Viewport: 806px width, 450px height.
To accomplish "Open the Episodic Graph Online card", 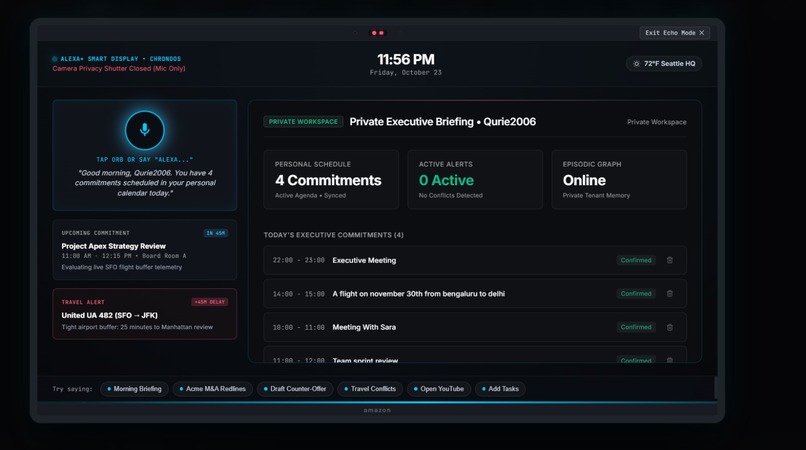I will [619, 179].
